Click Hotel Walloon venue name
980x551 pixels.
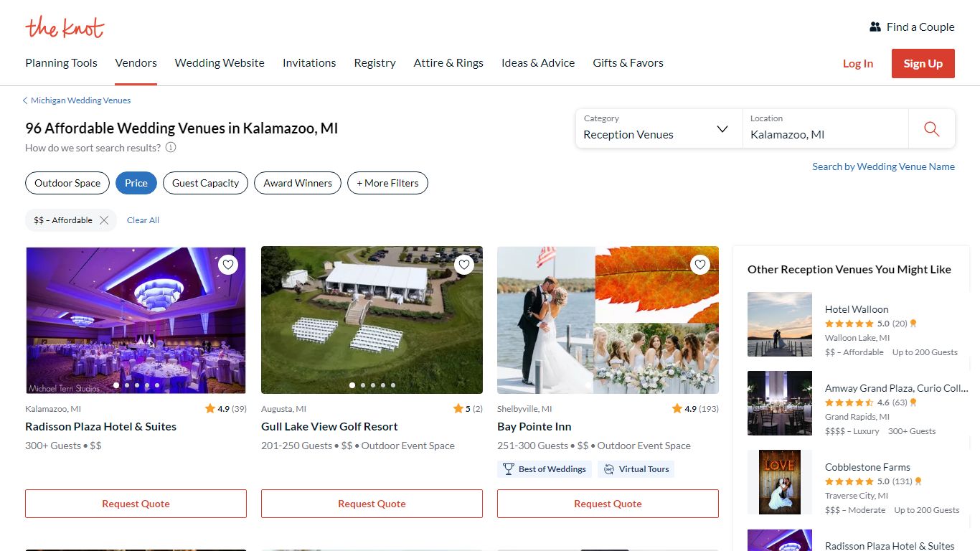click(857, 309)
